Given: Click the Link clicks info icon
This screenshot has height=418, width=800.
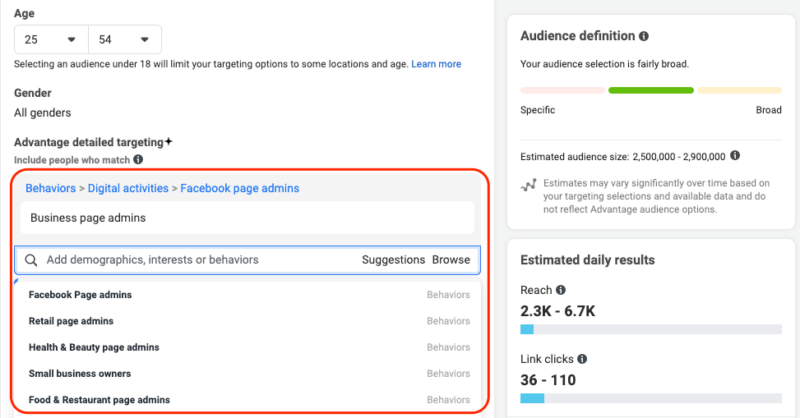Looking at the screenshot, I should coord(582,358).
